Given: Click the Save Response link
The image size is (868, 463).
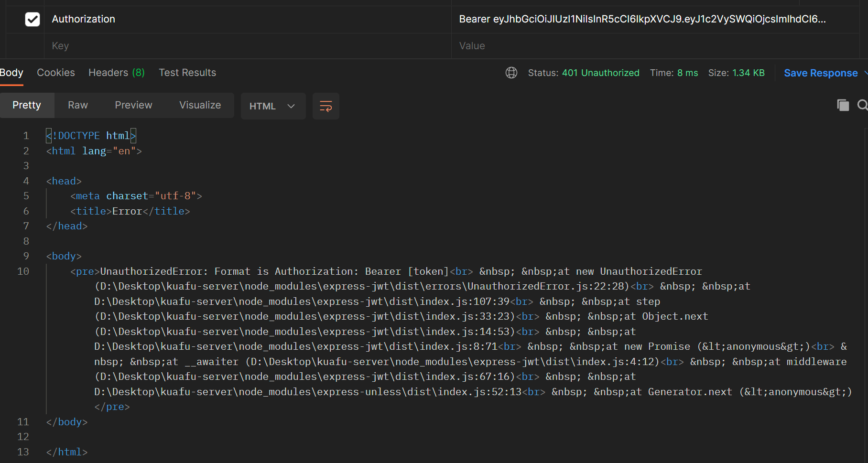Looking at the screenshot, I should (x=820, y=73).
